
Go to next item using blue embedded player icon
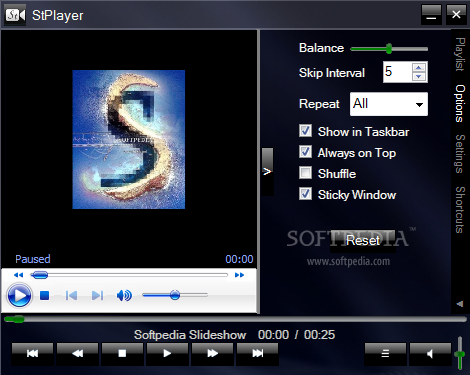click(x=97, y=296)
